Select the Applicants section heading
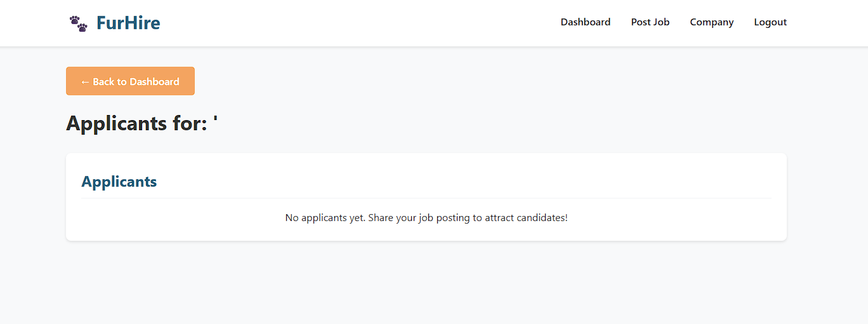 click(x=119, y=182)
